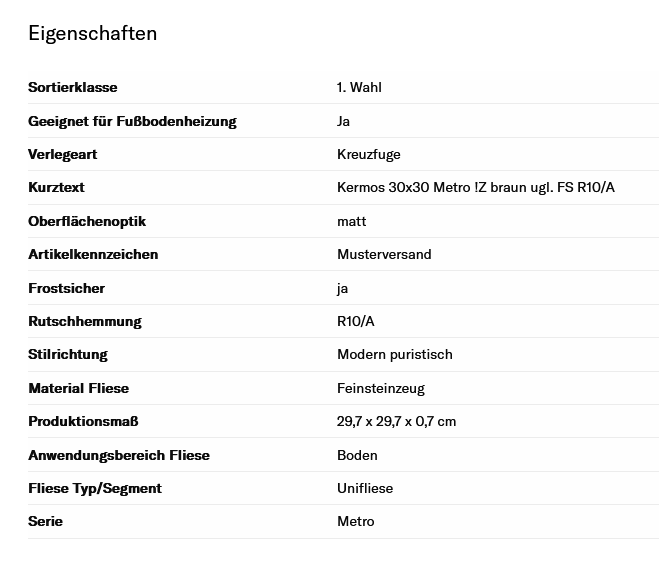Viewport: 659px width, 586px height.
Task: Click the Artikelkennzeichen label
Action: click(93, 254)
